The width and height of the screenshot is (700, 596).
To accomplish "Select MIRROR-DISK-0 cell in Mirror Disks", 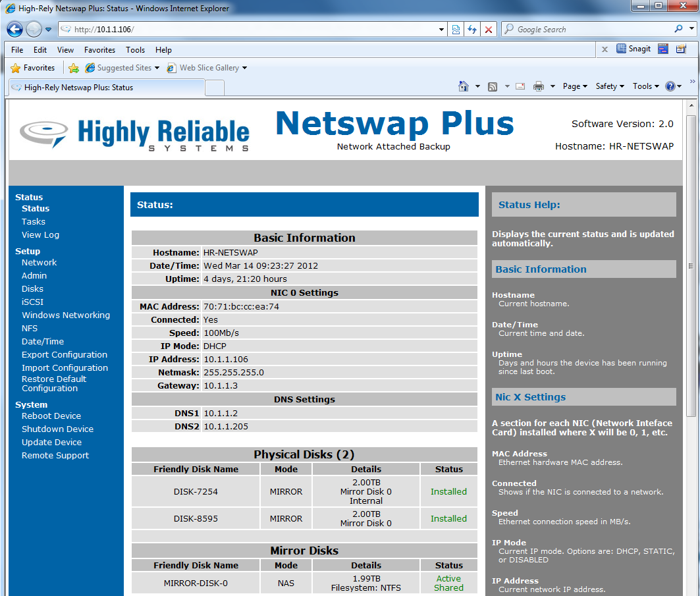I will pyautogui.click(x=196, y=583).
